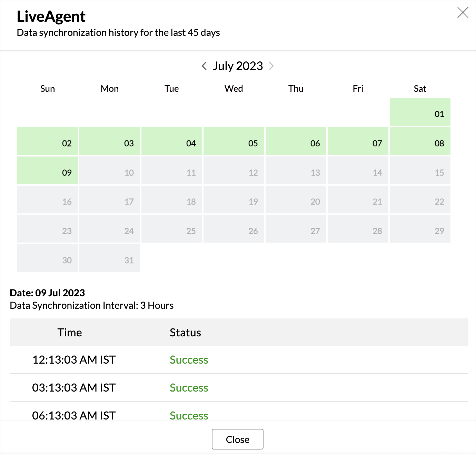Click the Status column header
The height and width of the screenshot is (454, 476).
pyautogui.click(x=185, y=333)
